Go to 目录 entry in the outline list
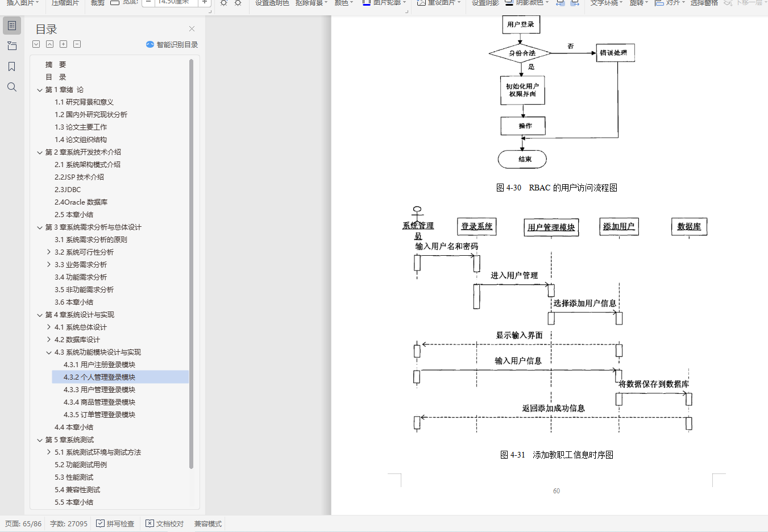The height and width of the screenshot is (532, 768). coord(56,77)
